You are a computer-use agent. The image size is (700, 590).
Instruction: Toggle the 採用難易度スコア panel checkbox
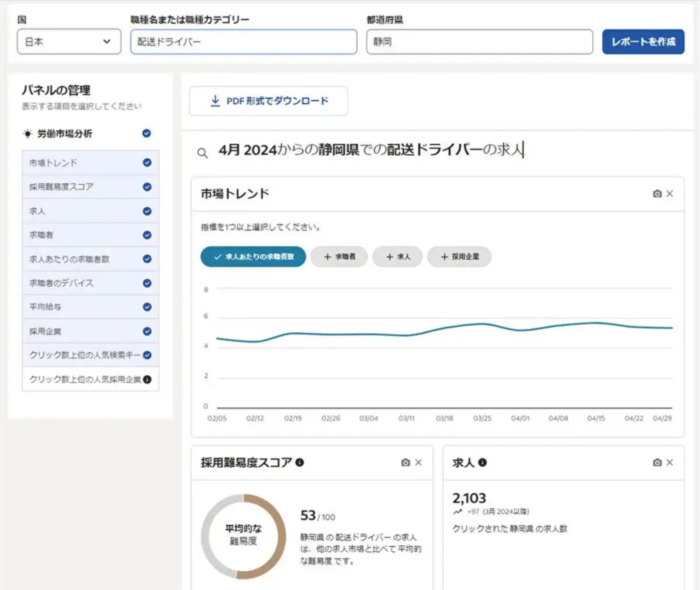[147, 187]
